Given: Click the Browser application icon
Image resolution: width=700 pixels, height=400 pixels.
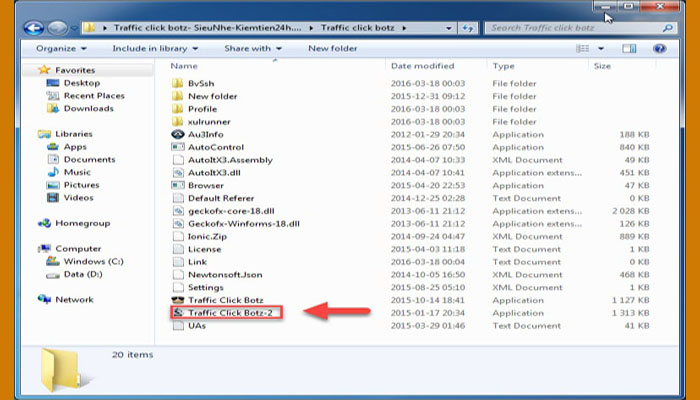Looking at the screenshot, I should 178,185.
